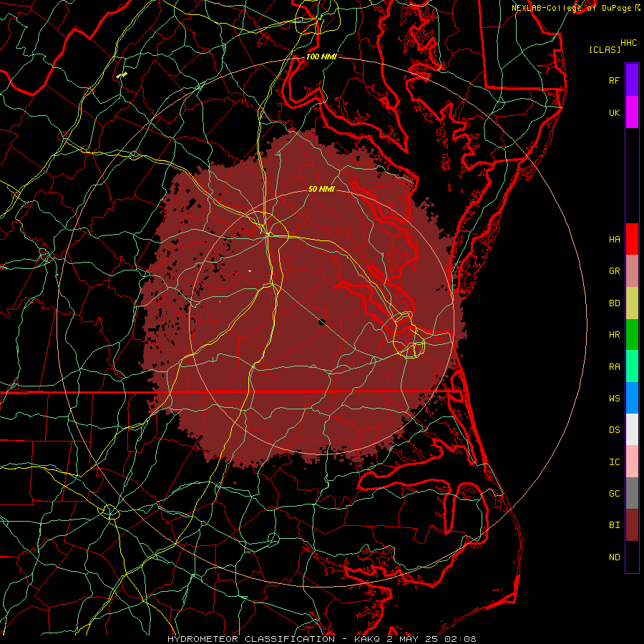Click the WS blue legend swatch

pyautogui.click(x=632, y=398)
